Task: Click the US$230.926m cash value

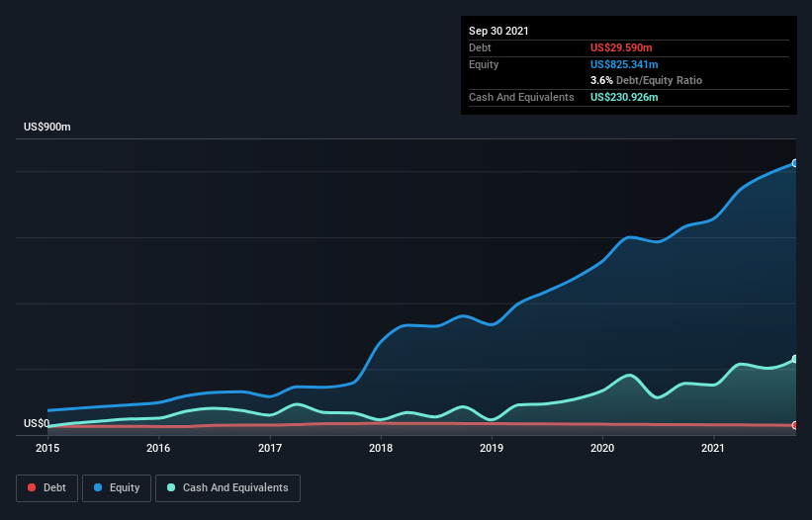Action: [624, 97]
